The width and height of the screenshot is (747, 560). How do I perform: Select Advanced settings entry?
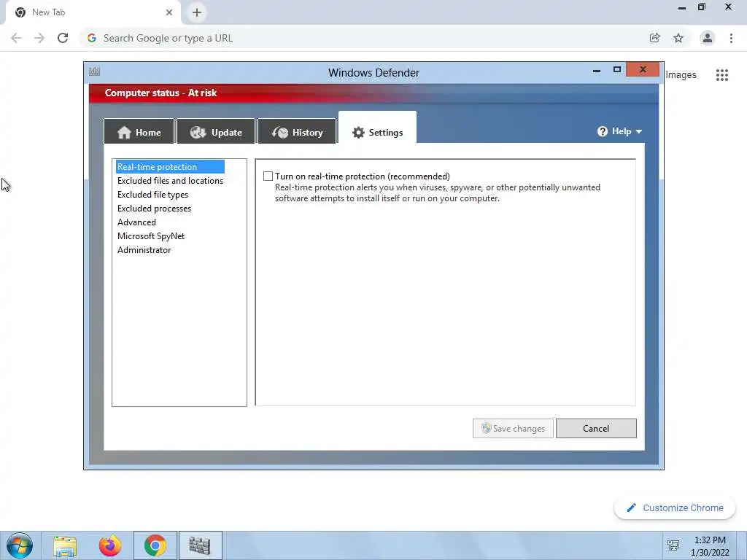pyautogui.click(x=136, y=222)
